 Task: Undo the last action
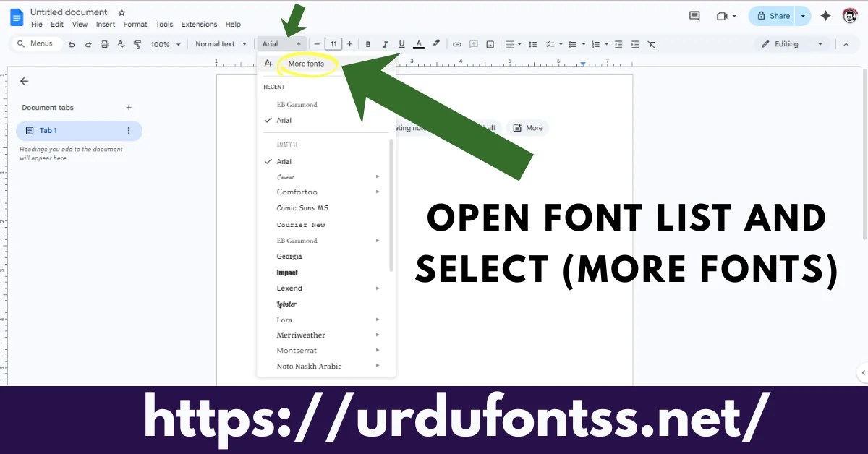point(72,44)
